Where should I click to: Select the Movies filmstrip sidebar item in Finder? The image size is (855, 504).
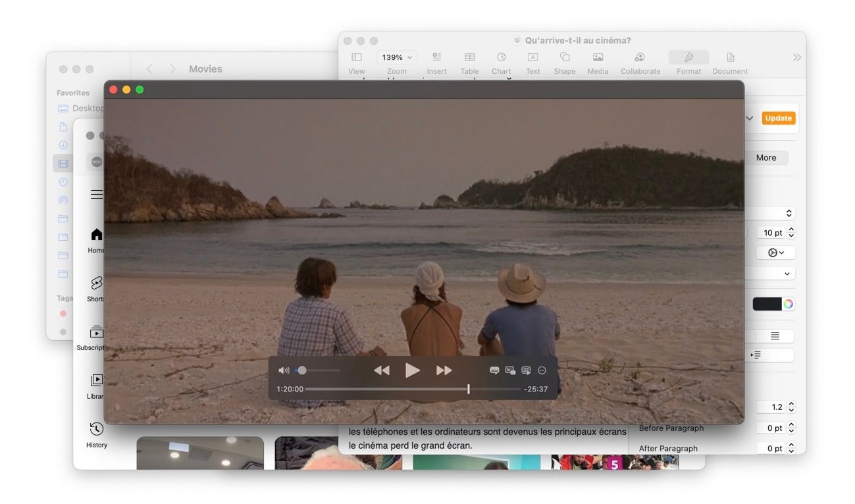pos(63,163)
